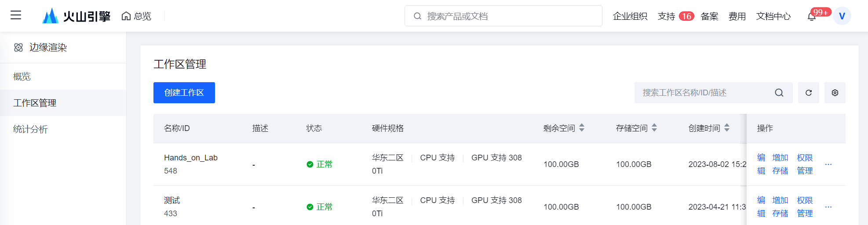This screenshot has width=868, height=225.
Task: Focus the 搜索产品或文档 search box
Action: point(503,16)
